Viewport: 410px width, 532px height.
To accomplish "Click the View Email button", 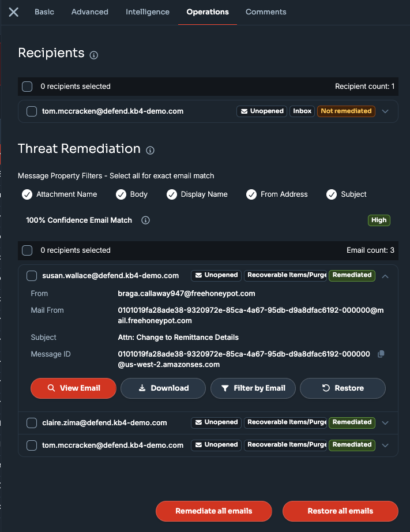I will 73,388.
